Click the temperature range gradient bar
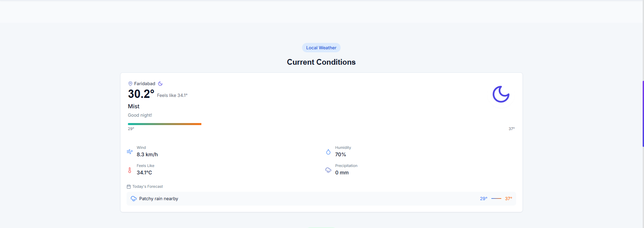Image resolution: width=644 pixels, height=228 pixels. coord(164,124)
